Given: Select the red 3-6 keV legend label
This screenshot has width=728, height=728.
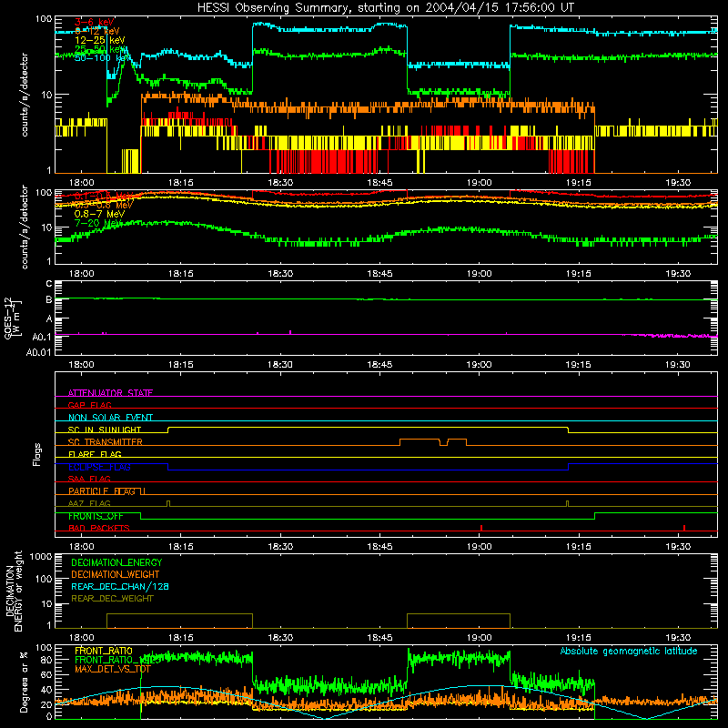Looking at the screenshot, I should (x=95, y=22).
